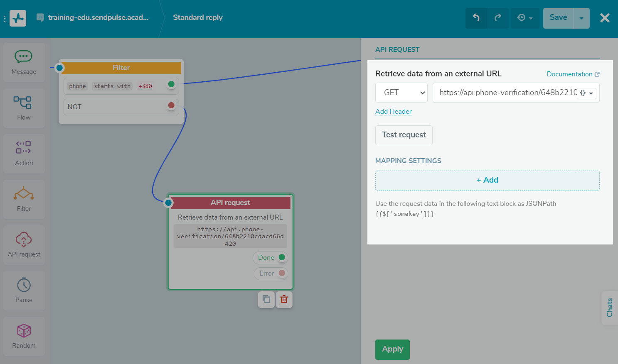Select the Flow block icon
Image resolution: width=618 pixels, height=364 pixels.
point(24,103)
